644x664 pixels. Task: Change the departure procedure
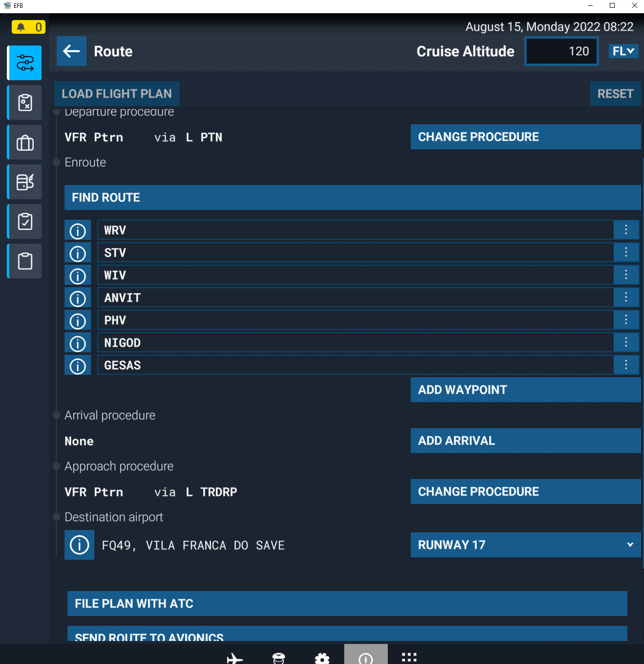(526, 137)
